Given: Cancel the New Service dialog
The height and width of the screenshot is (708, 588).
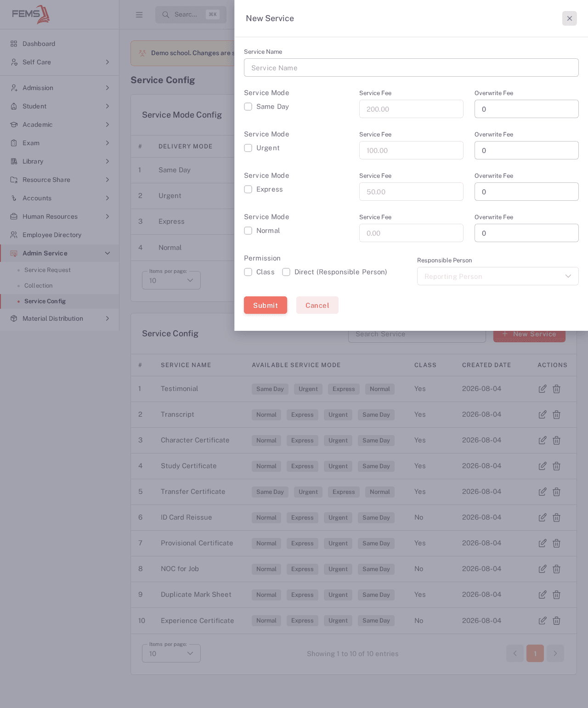Looking at the screenshot, I should click(317, 305).
